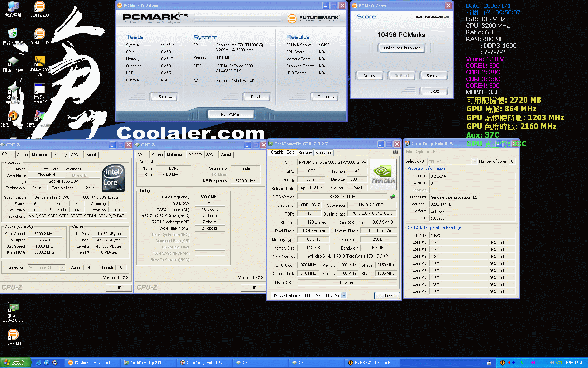588x368 pixels.
Task: Click Close in the PCMark Score window
Action: pyautogui.click(x=434, y=91)
